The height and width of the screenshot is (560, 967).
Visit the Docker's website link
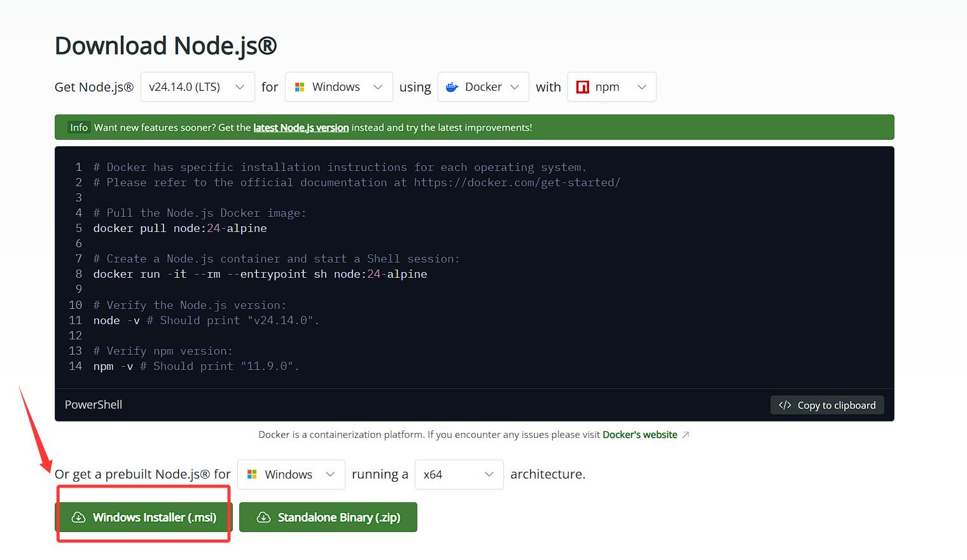pos(639,435)
